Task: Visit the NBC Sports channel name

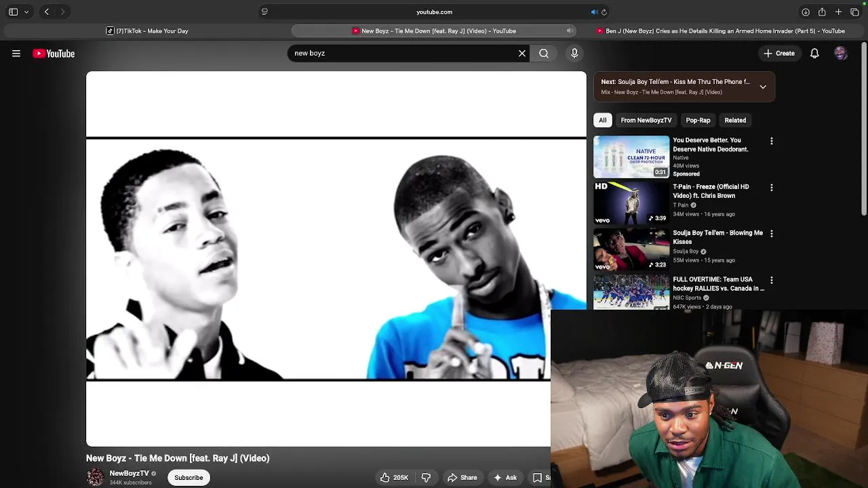Action: coord(687,298)
